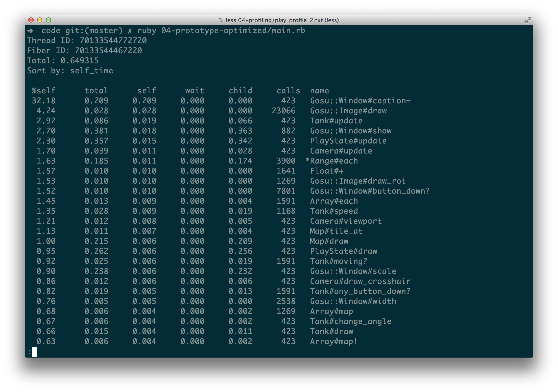558x392 pixels.
Task: Click the Total: 0.649315 line
Action: pos(63,60)
